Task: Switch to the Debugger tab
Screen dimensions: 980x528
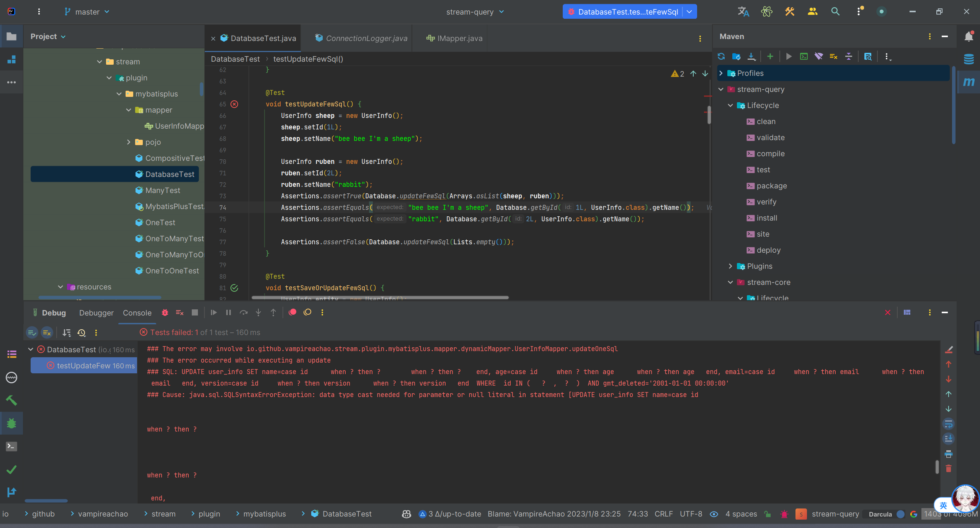Action: click(96, 313)
